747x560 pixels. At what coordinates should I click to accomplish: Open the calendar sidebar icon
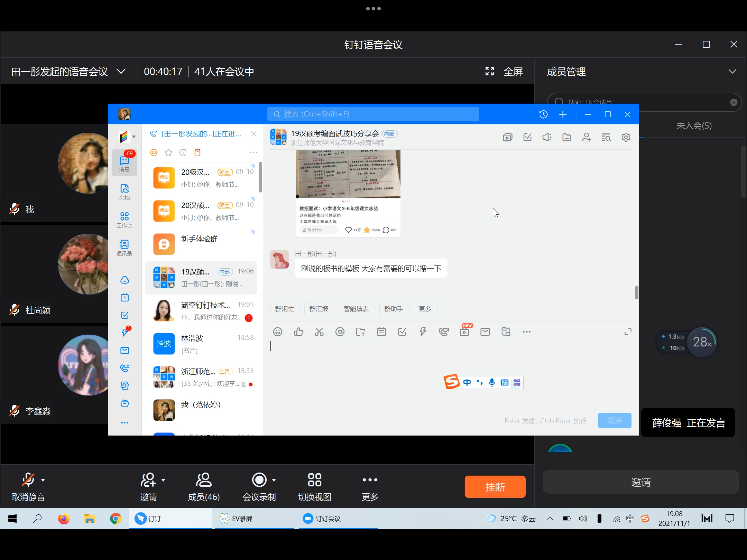(x=124, y=298)
